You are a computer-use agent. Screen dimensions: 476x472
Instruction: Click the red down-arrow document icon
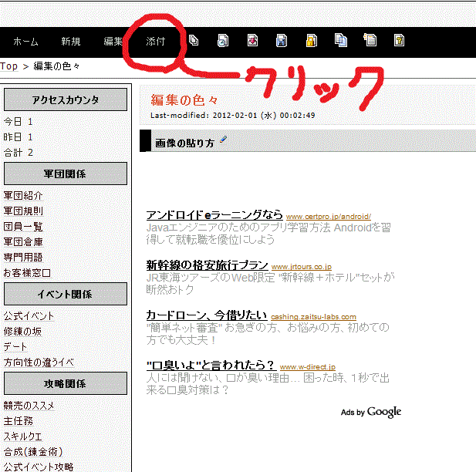pyautogui.click(x=252, y=41)
